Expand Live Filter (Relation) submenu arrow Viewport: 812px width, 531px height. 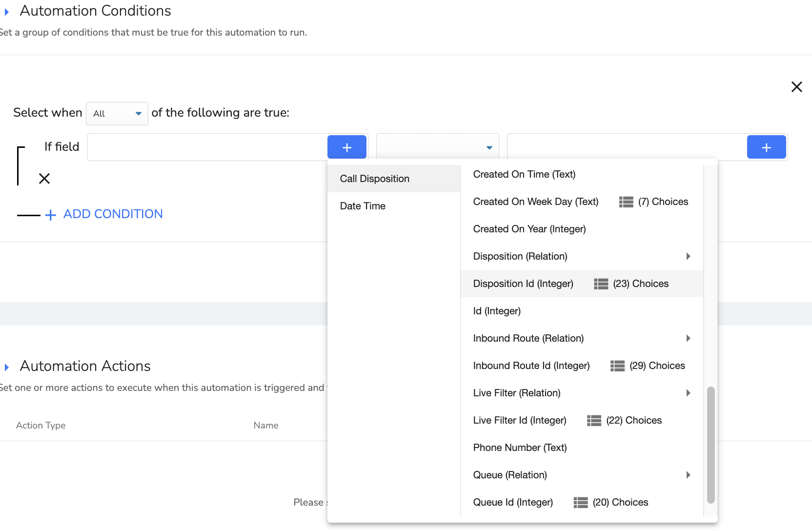[x=688, y=393]
